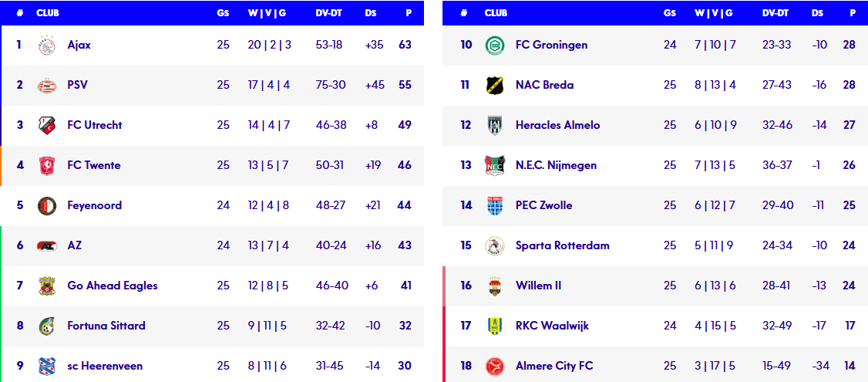Select the Willem II club crest
This screenshot has width=868, height=382.
494,286
